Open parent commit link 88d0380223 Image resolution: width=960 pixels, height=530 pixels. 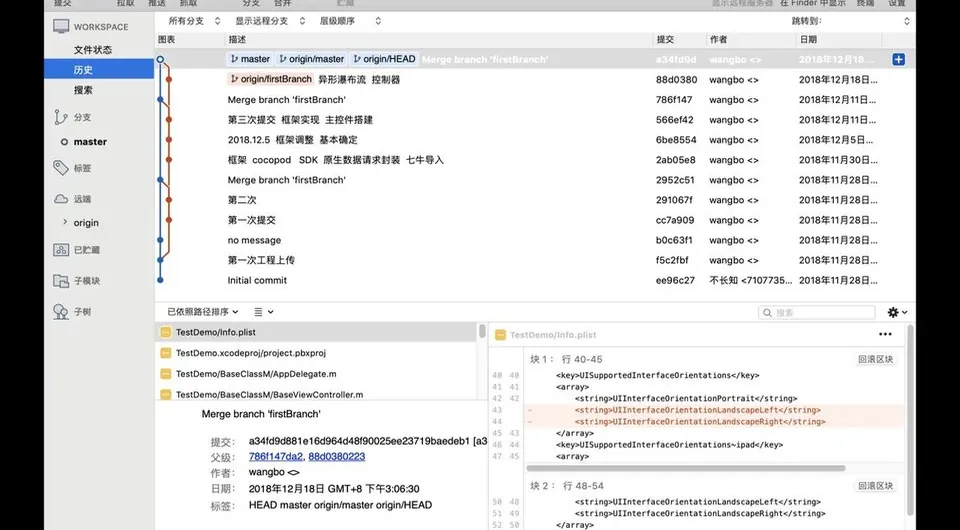point(337,457)
